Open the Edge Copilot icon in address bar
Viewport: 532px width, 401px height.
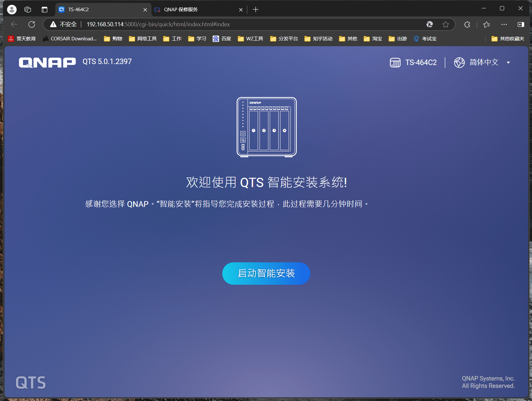pos(430,24)
